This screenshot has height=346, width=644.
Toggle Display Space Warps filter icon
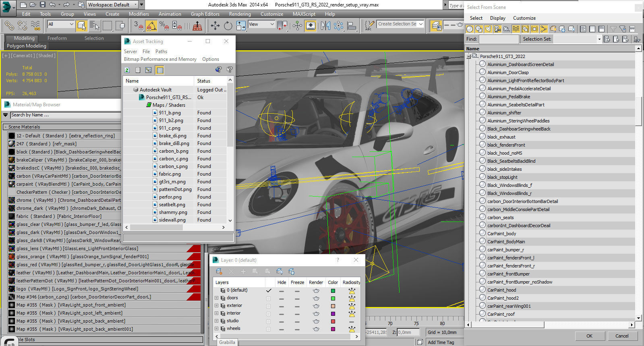pos(516,29)
